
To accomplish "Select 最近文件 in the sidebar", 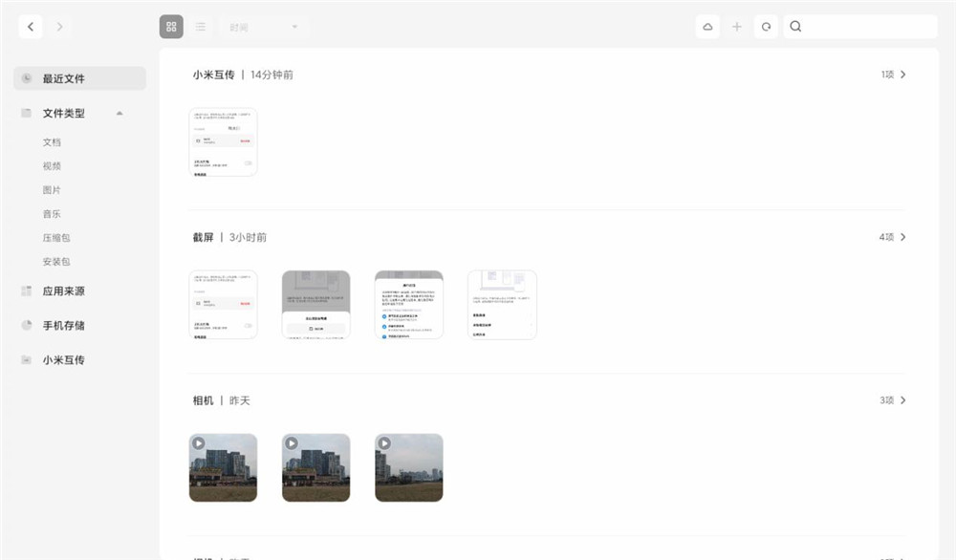I will (x=65, y=78).
